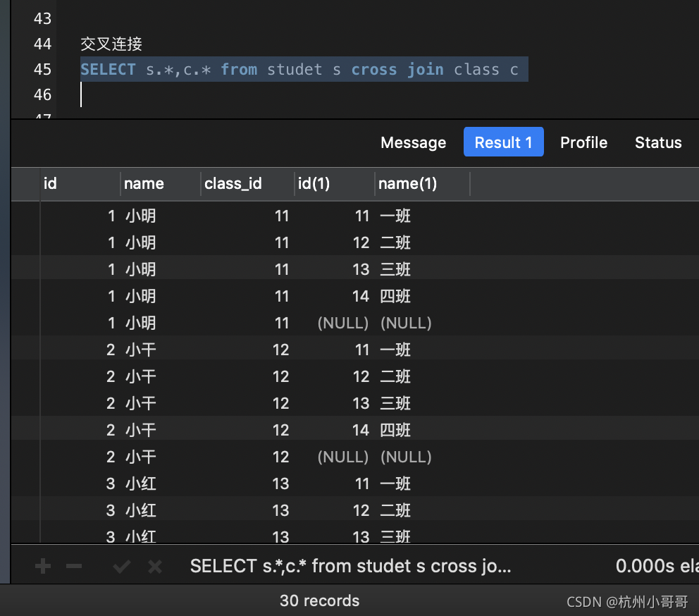Click id(1) NULL cell in 小干 row
Image resolution: width=699 pixels, height=616 pixels.
(x=343, y=457)
